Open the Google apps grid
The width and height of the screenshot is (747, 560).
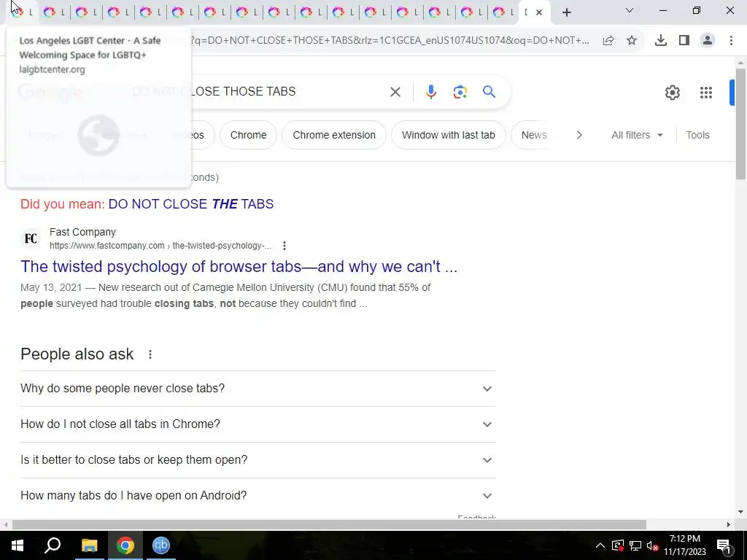(705, 93)
